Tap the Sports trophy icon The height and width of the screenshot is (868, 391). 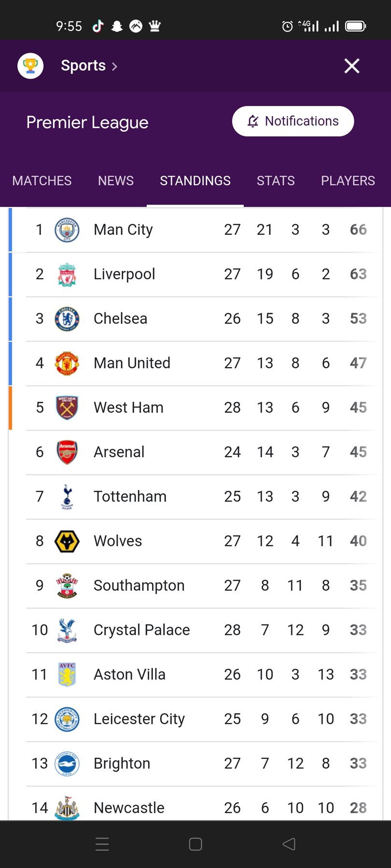[x=30, y=66]
